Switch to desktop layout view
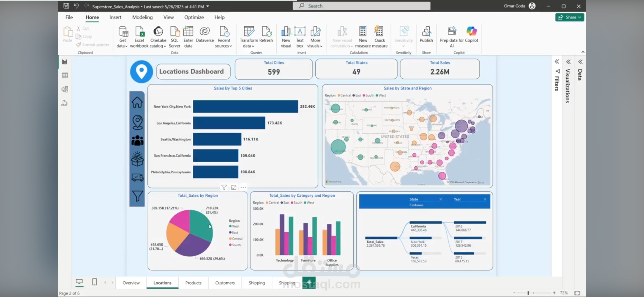 click(x=79, y=282)
